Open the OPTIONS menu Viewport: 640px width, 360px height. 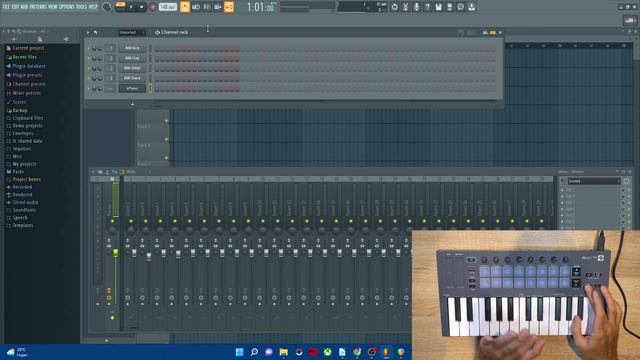tap(67, 7)
